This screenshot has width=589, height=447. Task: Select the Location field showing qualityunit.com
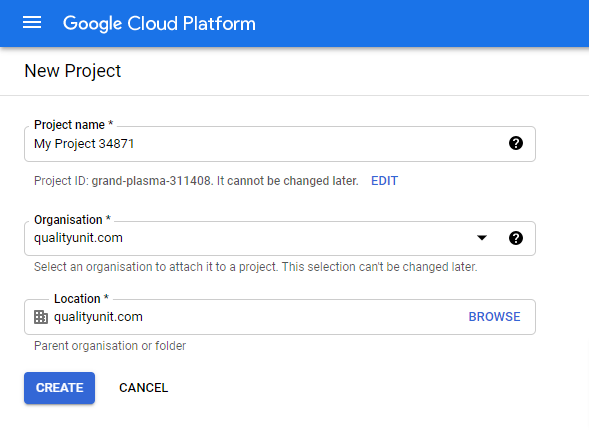(280, 317)
